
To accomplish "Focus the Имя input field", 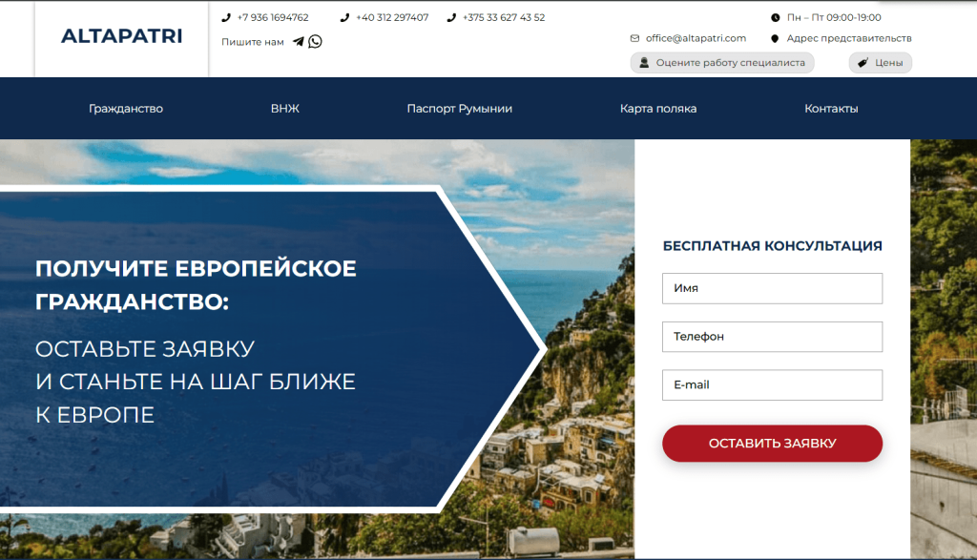I will pos(772,288).
